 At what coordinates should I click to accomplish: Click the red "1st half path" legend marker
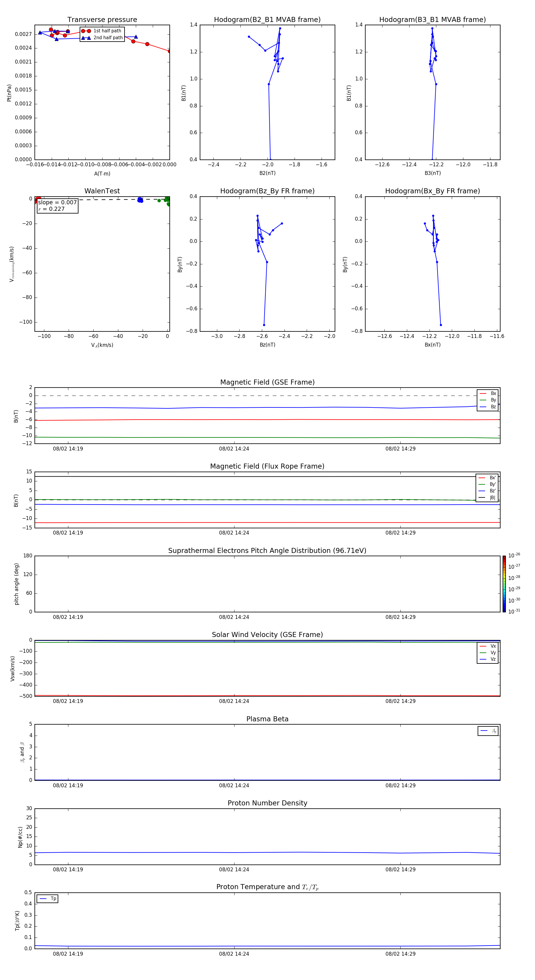(86, 31)
